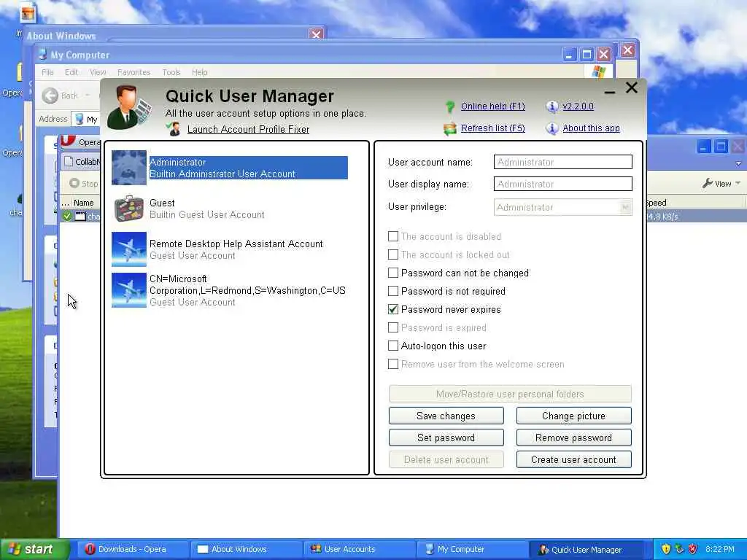Screen dimensions: 747x560
Task: Click Remote Desktop Help Assistant airplane picture
Action: click(x=129, y=249)
